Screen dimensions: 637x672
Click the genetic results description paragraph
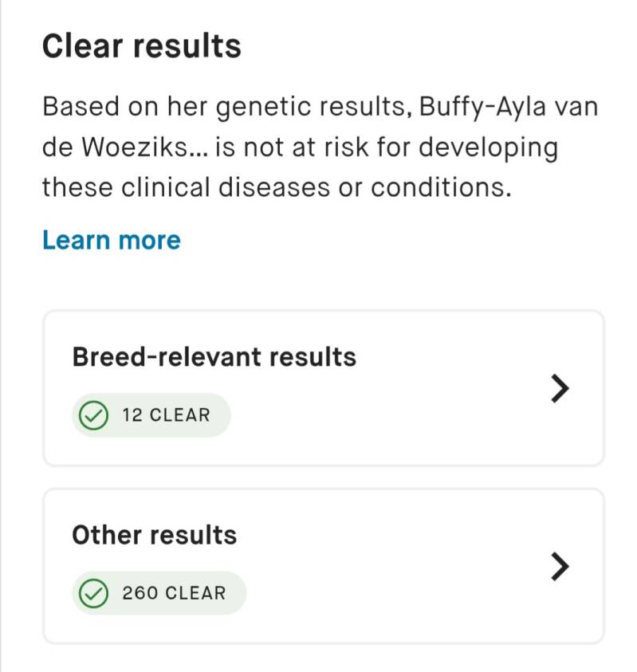point(319,147)
